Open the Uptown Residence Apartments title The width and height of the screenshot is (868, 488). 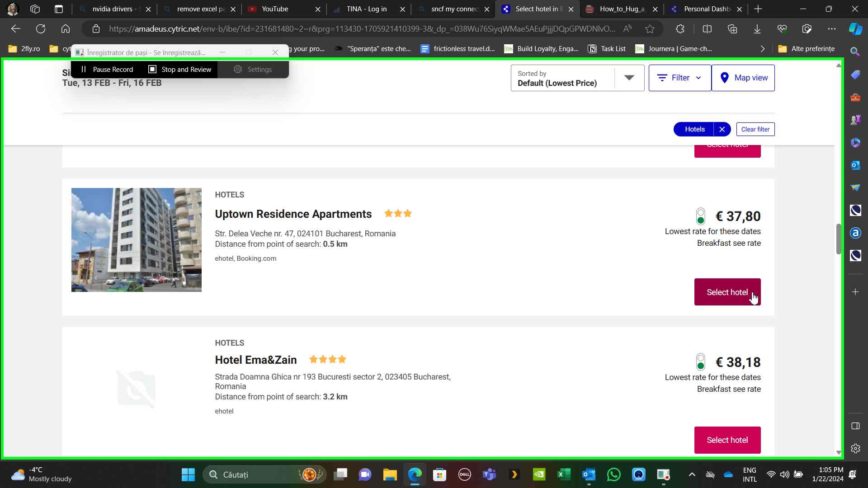tap(293, 214)
